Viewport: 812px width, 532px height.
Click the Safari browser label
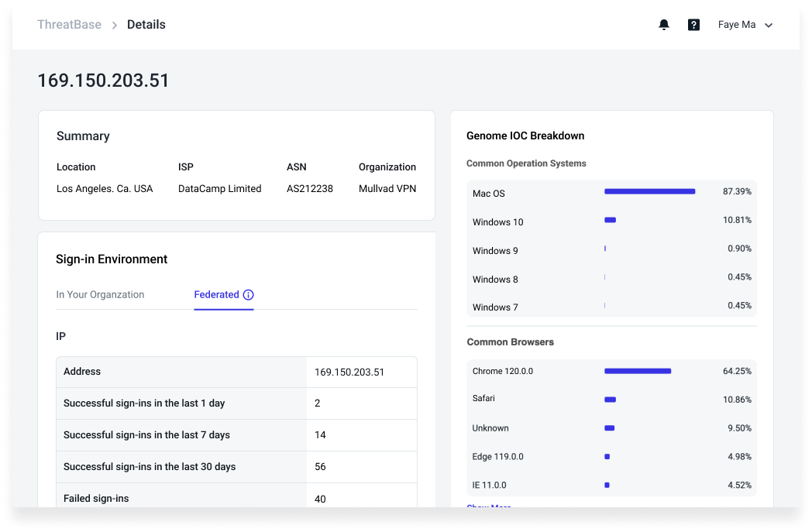pyautogui.click(x=483, y=398)
